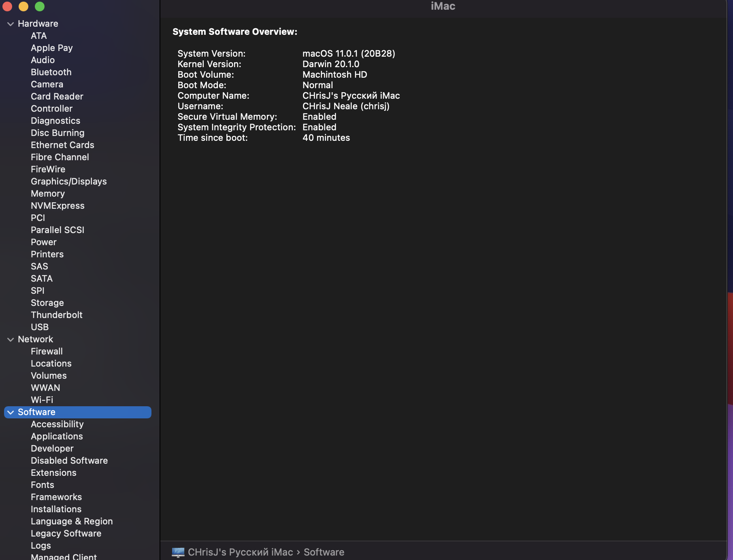Select Developer under Software
The width and height of the screenshot is (733, 560).
click(52, 449)
